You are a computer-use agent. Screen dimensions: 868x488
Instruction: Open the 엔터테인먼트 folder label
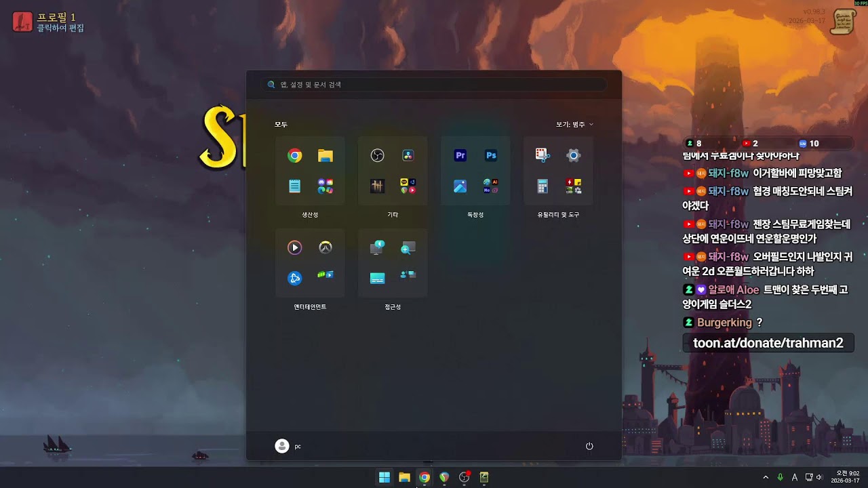[x=310, y=307]
